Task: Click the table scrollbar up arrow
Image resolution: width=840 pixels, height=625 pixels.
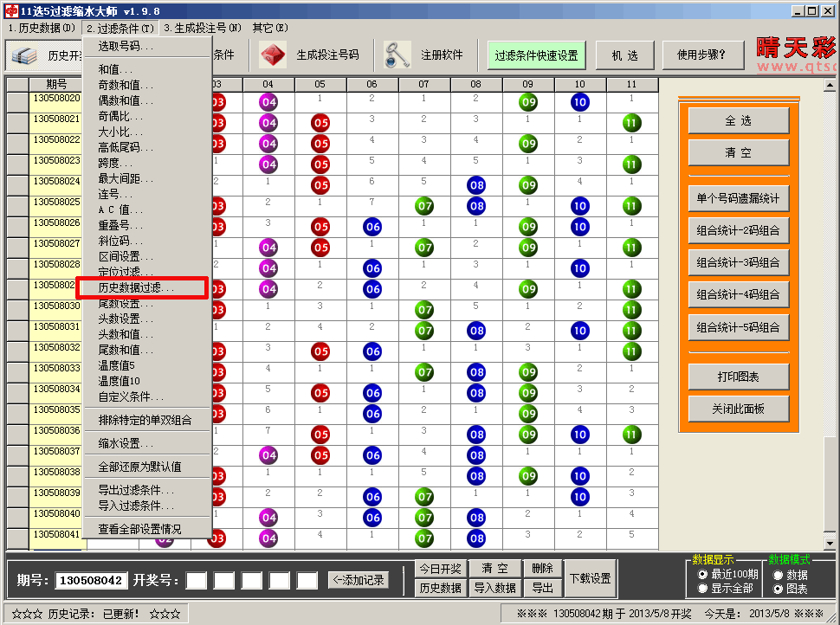Action: pyautogui.click(x=830, y=85)
